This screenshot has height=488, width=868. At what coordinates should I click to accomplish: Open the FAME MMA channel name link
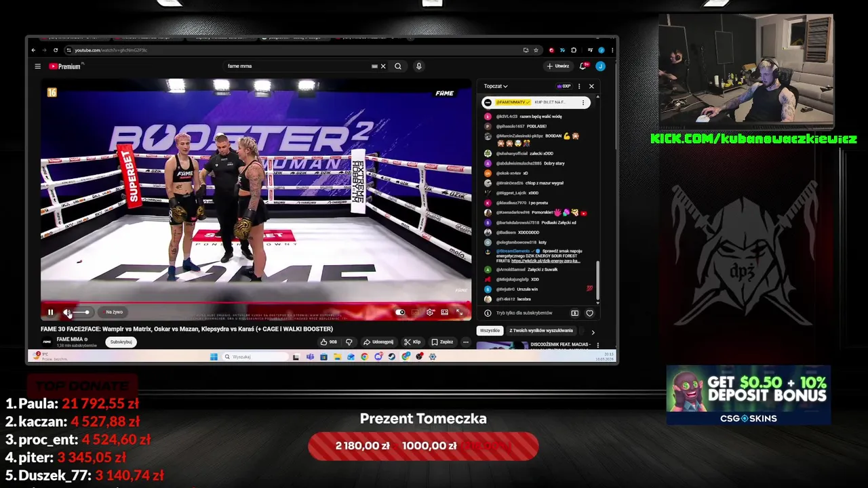pyautogui.click(x=70, y=340)
